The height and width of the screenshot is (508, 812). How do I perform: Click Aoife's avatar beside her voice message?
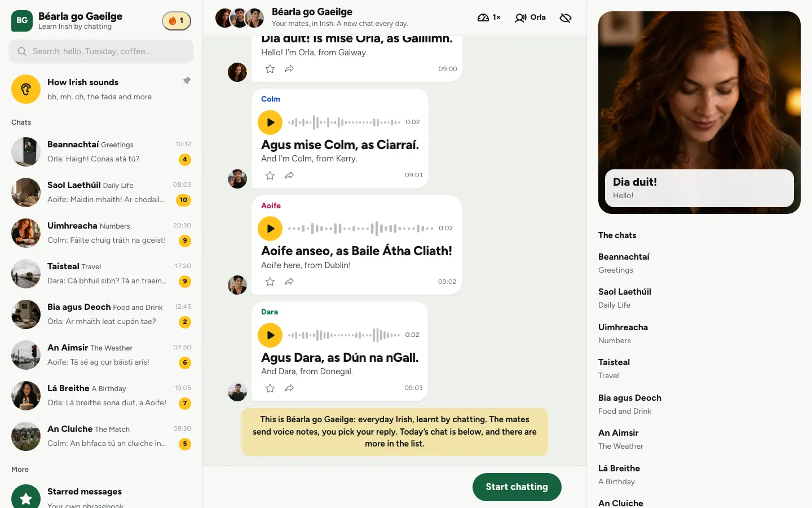pos(237,285)
